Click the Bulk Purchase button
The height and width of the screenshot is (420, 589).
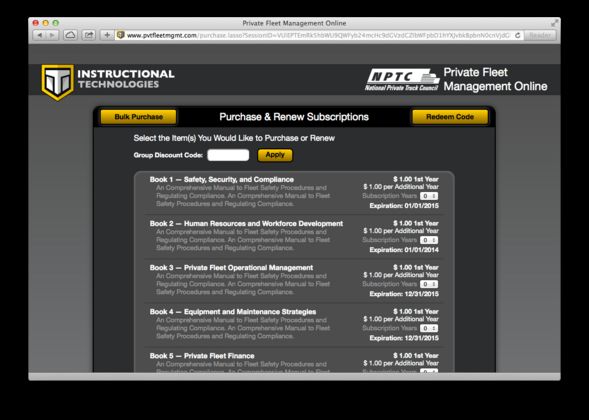pyautogui.click(x=139, y=117)
